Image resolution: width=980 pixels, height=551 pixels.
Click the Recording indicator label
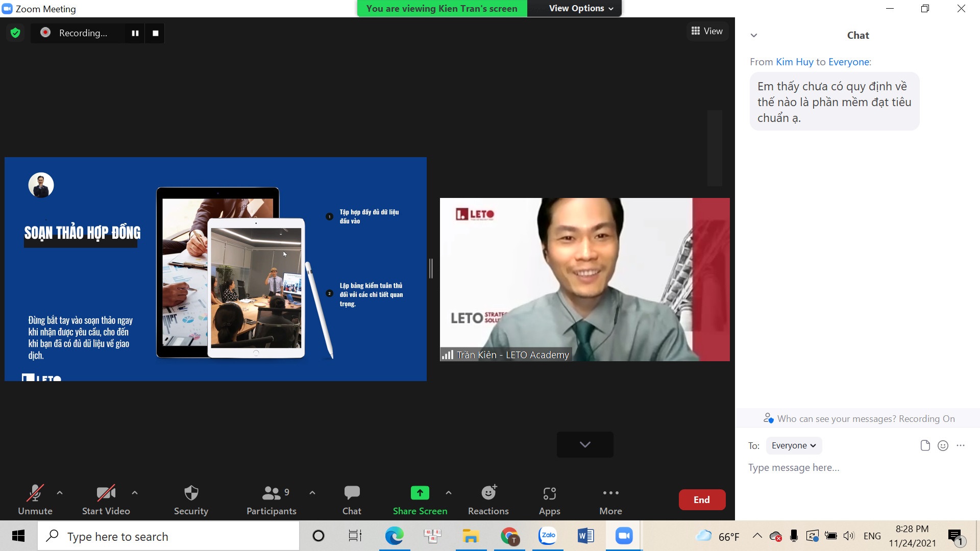[x=83, y=33]
